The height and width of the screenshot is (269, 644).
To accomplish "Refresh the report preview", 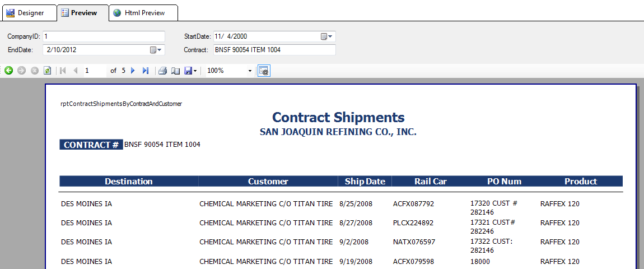I will (x=48, y=71).
